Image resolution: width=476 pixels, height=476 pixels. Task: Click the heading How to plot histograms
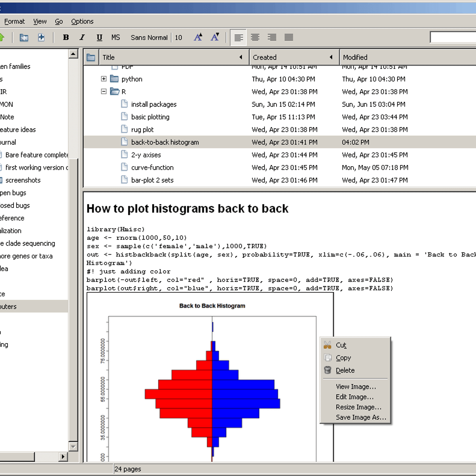coord(187,209)
